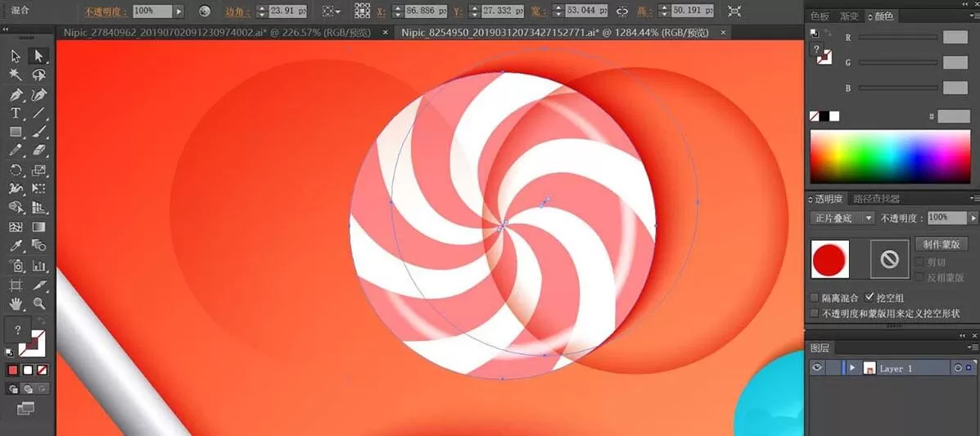This screenshot has height=436, width=980.
Task: Select the Type tool
Action: (x=16, y=113)
